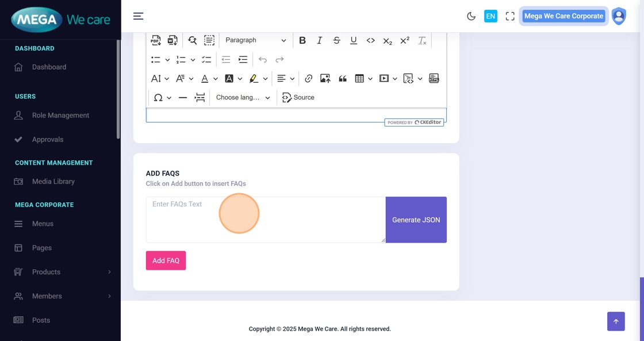
Task: Open find and replace tool
Action: [x=192, y=40]
